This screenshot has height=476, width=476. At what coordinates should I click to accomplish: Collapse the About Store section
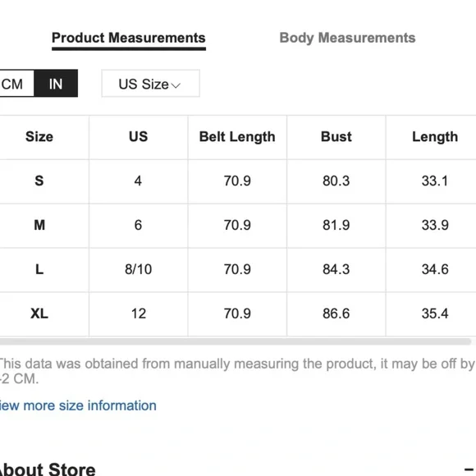(470, 470)
